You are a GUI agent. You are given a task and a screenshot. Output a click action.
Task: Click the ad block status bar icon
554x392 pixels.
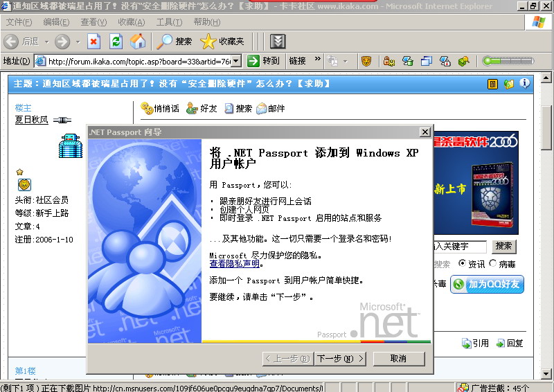[x=463, y=387]
